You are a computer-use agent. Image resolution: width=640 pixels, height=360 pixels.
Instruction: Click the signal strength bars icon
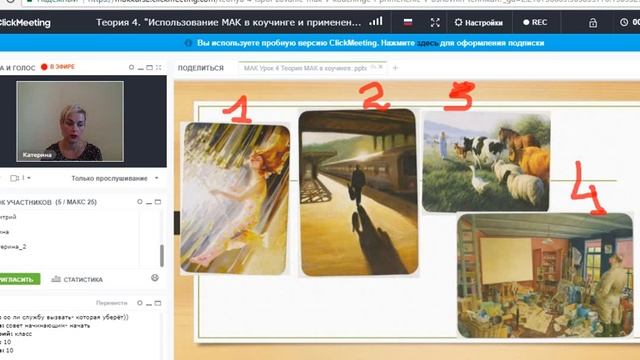point(376,22)
